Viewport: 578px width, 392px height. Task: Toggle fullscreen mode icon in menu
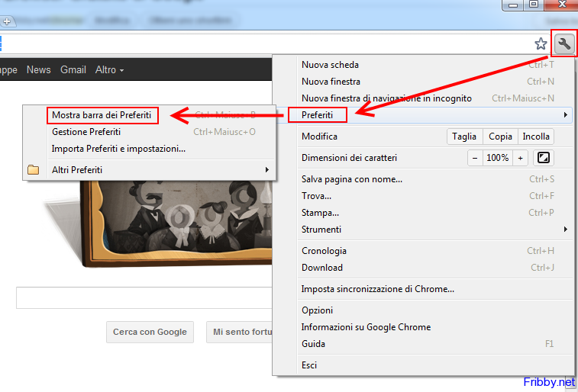tap(544, 158)
